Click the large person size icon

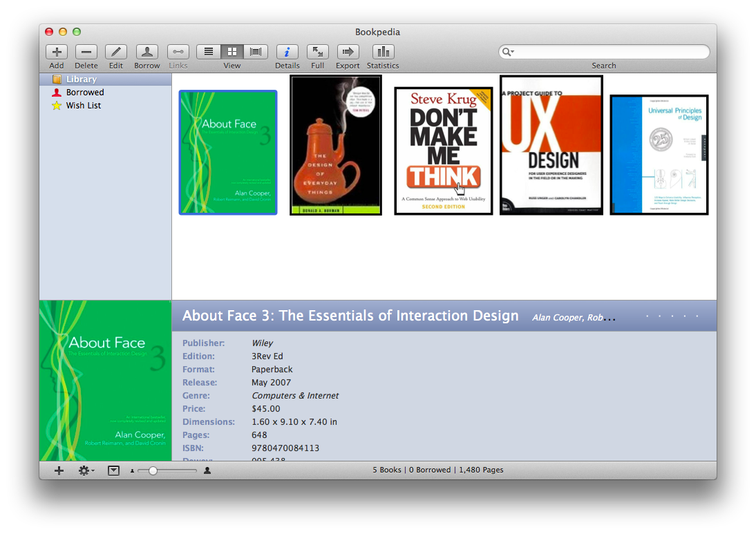click(x=207, y=470)
